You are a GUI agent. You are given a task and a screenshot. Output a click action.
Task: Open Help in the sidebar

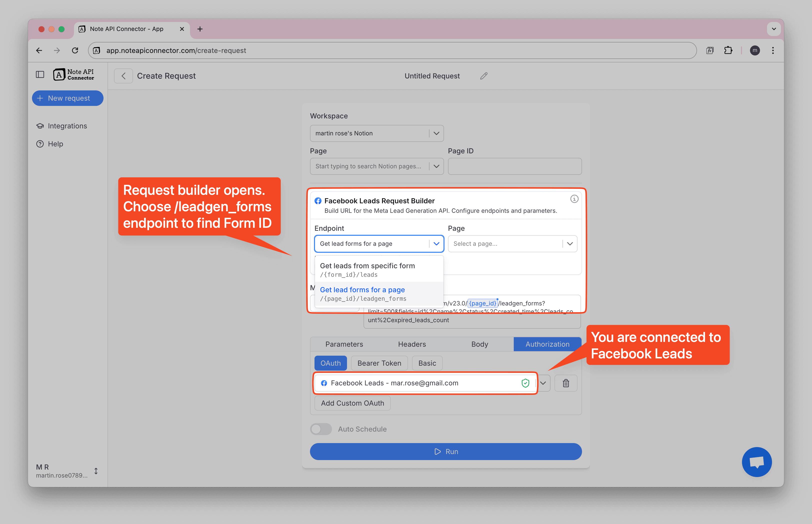50,144
